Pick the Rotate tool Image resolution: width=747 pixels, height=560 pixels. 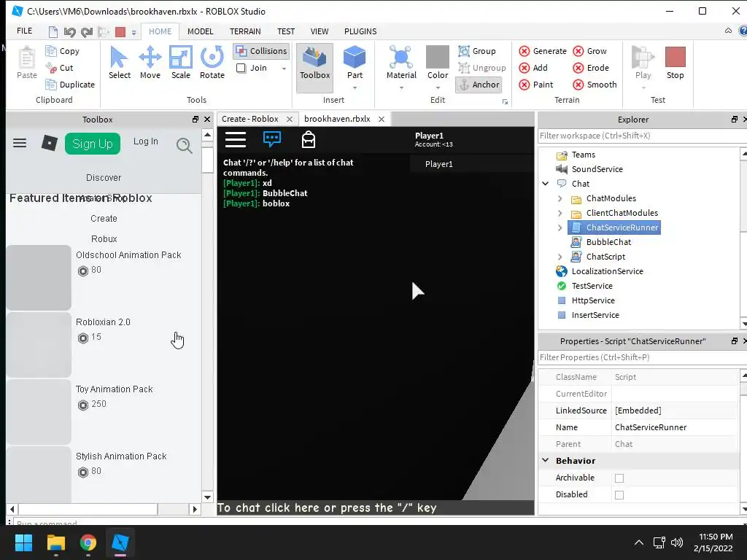212,63
